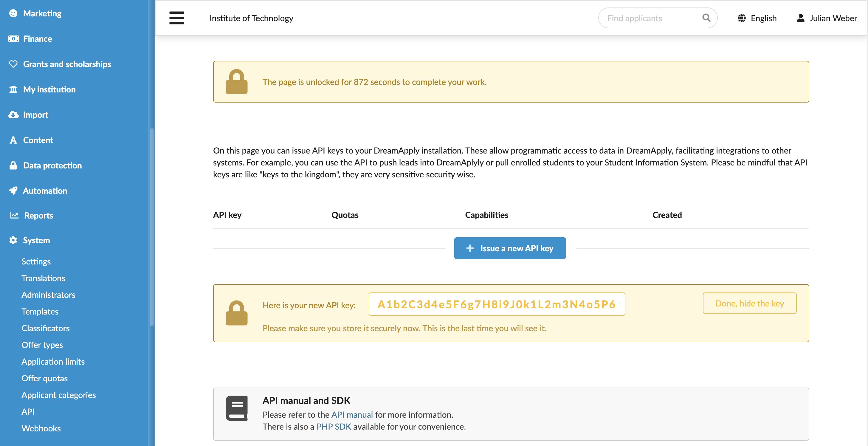This screenshot has width=868, height=446.
Task: Click the Quotas column header
Action: coord(345,215)
